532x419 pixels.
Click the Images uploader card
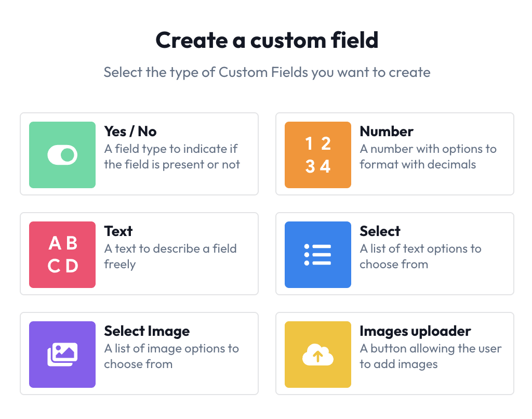[395, 353]
